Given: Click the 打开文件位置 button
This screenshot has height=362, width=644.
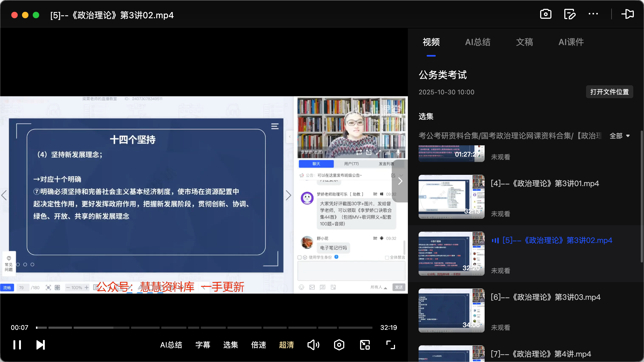Looking at the screenshot, I should pos(609,92).
